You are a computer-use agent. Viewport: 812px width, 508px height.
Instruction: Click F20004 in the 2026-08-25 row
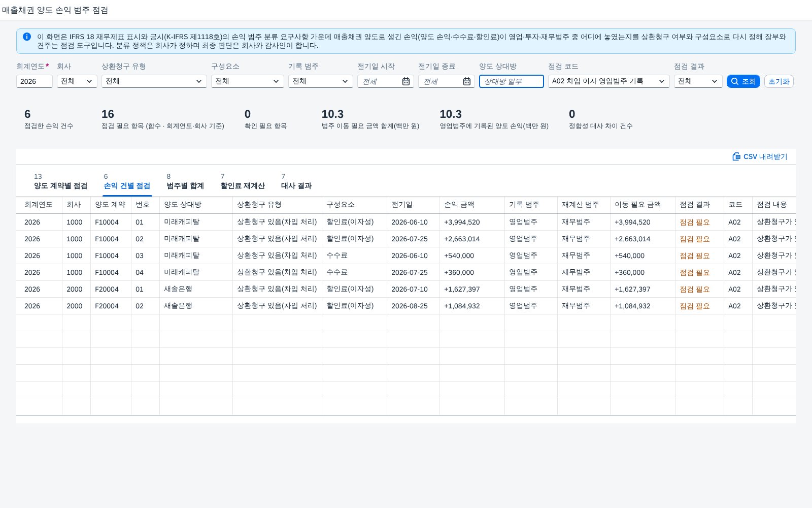107,306
